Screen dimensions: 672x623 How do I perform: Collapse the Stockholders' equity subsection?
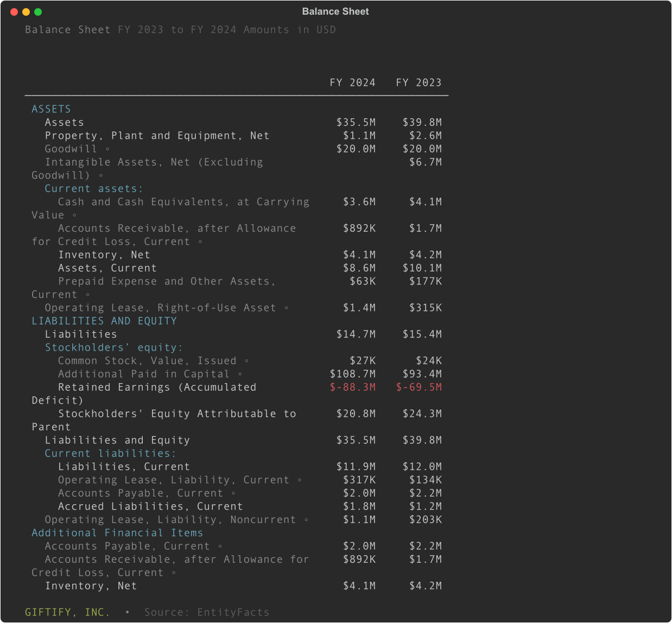(x=113, y=348)
